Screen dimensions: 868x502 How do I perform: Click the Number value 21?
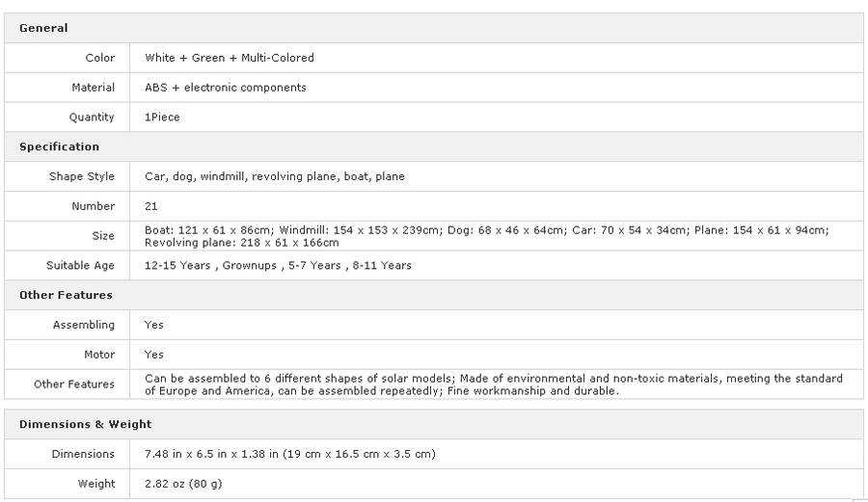coord(151,206)
